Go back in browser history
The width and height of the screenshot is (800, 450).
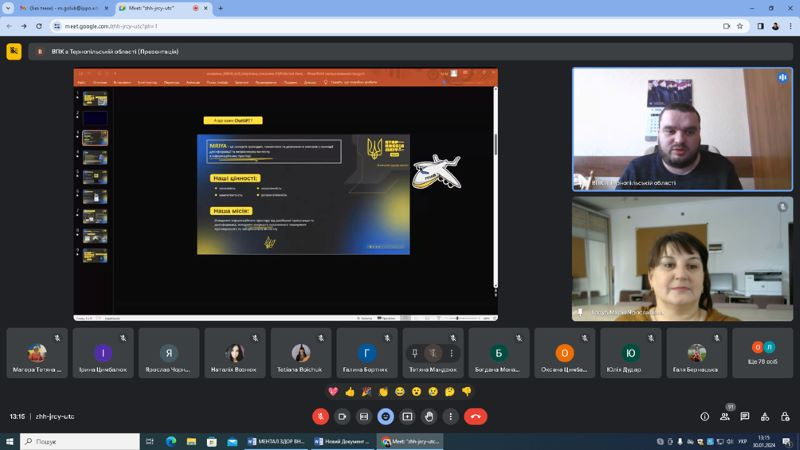[x=9, y=26]
